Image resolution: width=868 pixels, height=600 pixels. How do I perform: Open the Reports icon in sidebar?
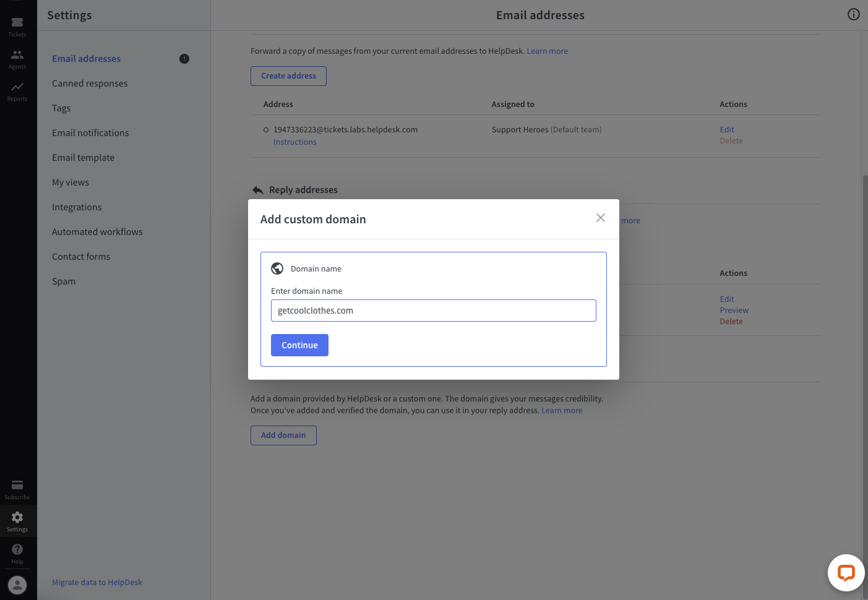pos(17,88)
